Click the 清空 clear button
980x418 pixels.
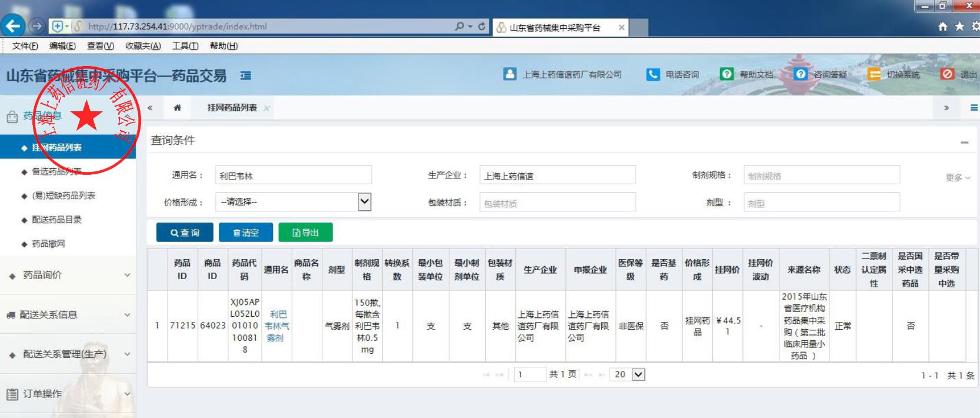[246, 233]
